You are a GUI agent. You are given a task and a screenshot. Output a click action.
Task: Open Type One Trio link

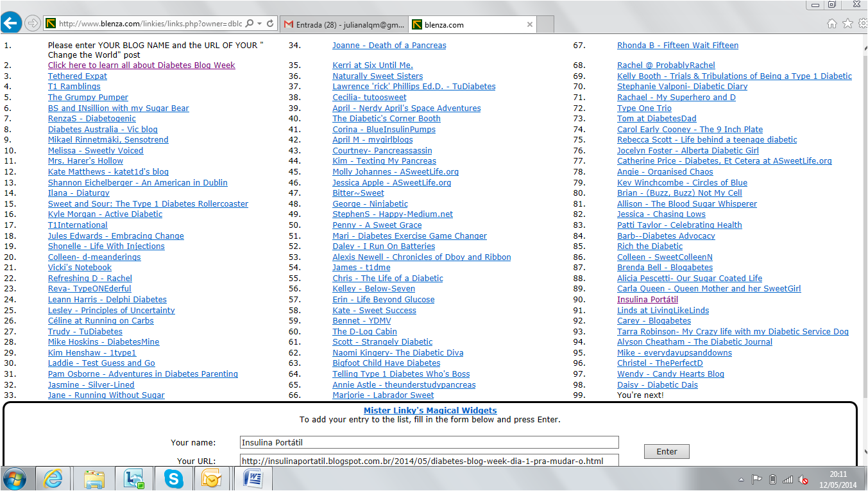pyautogui.click(x=644, y=108)
